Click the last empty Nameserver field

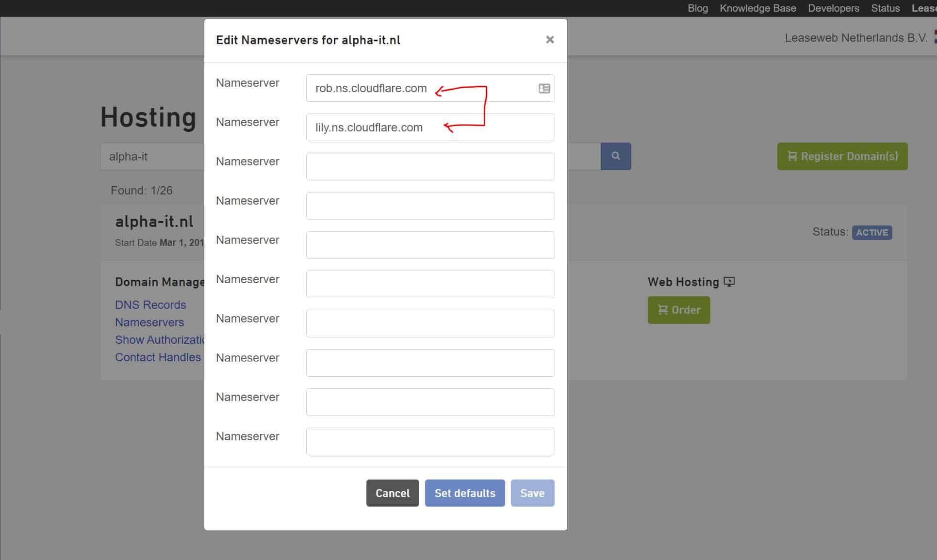pyautogui.click(x=430, y=441)
